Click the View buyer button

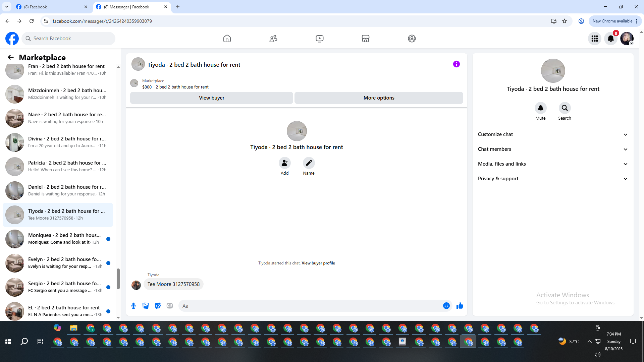pyautogui.click(x=211, y=98)
